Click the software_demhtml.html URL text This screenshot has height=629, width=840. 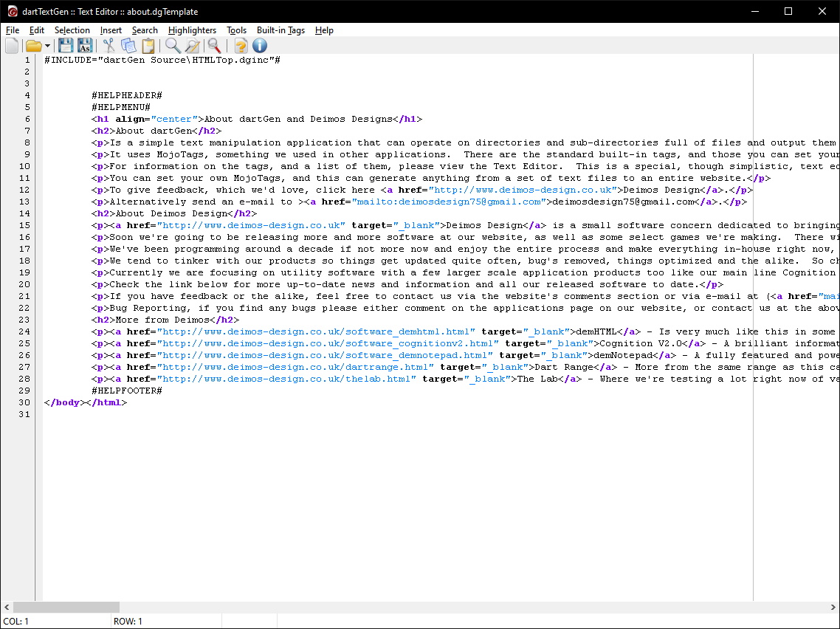[x=316, y=331]
